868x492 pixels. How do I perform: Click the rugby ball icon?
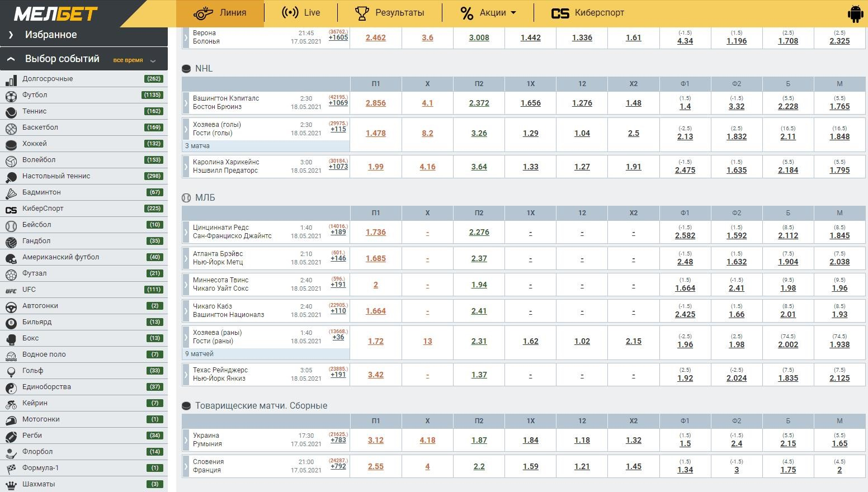click(11, 436)
